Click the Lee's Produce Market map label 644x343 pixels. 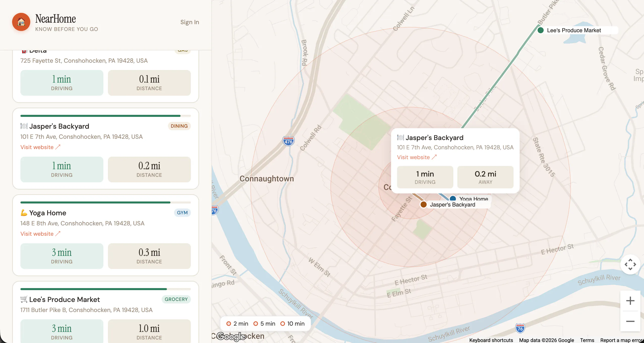coord(574,30)
